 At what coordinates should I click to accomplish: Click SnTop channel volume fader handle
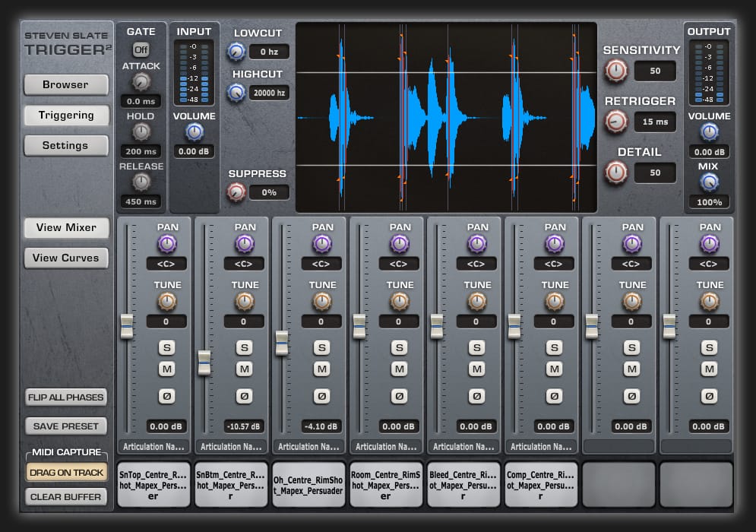tap(127, 326)
